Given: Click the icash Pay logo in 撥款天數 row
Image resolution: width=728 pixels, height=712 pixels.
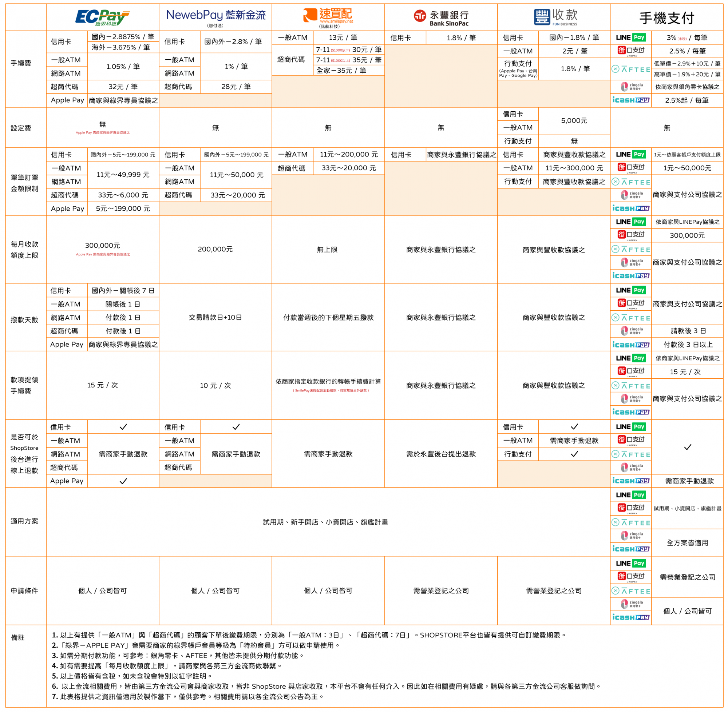Looking at the screenshot, I should 631,345.
